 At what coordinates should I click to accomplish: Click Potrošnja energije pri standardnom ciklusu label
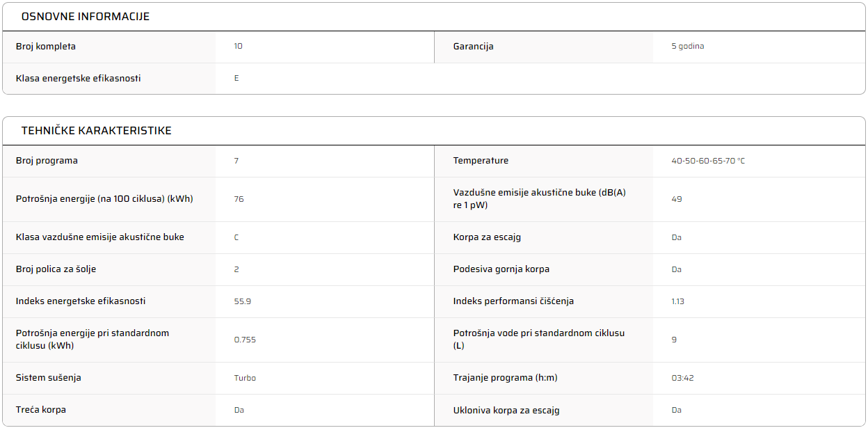point(93,340)
